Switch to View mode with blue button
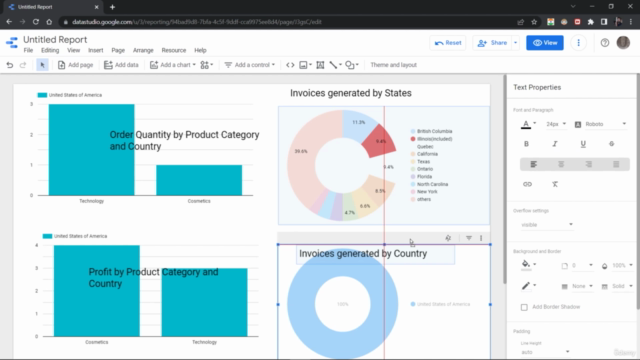 pos(544,42)
